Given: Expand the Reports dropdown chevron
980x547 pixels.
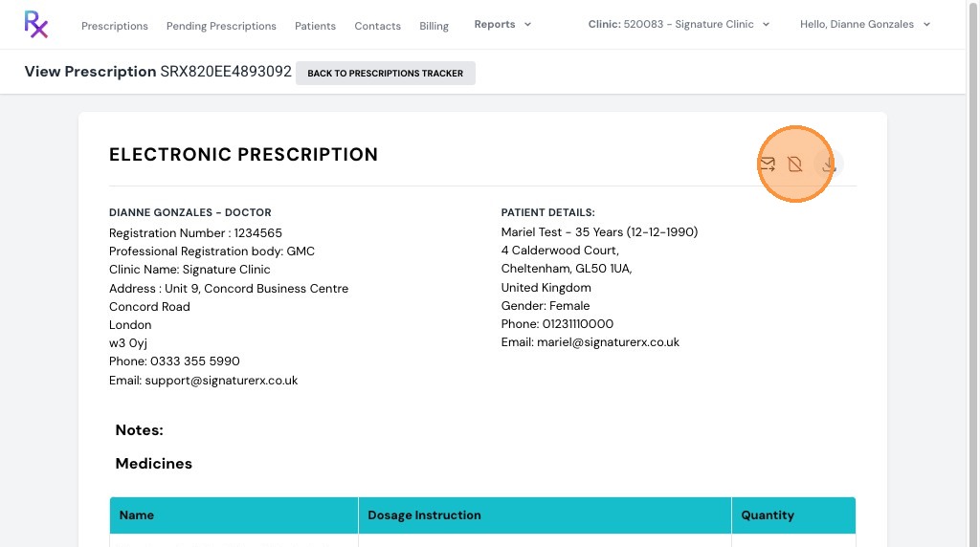Looking at the screenshot, I should coord(527,24).
